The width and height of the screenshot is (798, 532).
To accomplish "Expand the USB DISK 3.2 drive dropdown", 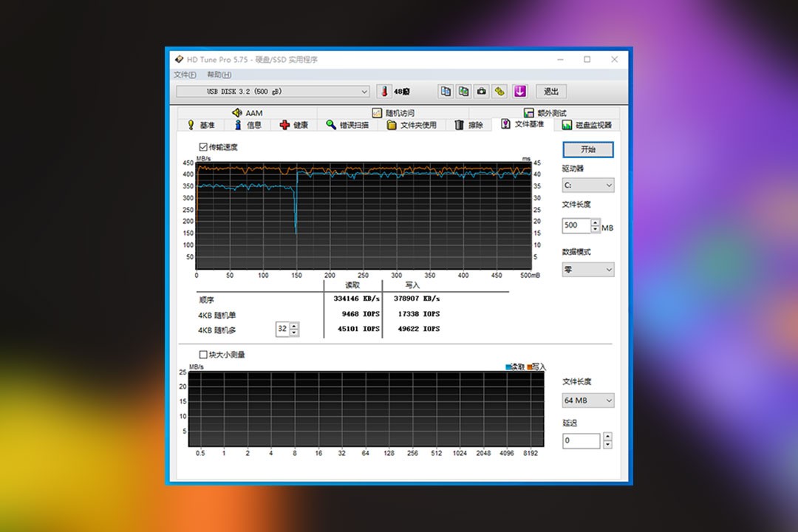I will (x=273, y=92).
